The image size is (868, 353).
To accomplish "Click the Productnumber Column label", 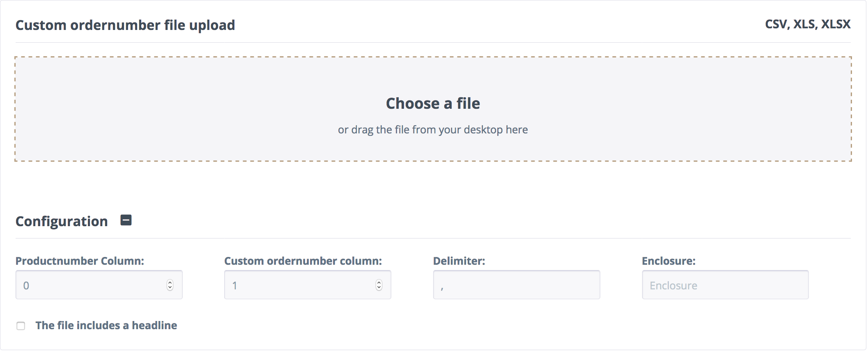I will coord(80,261).
